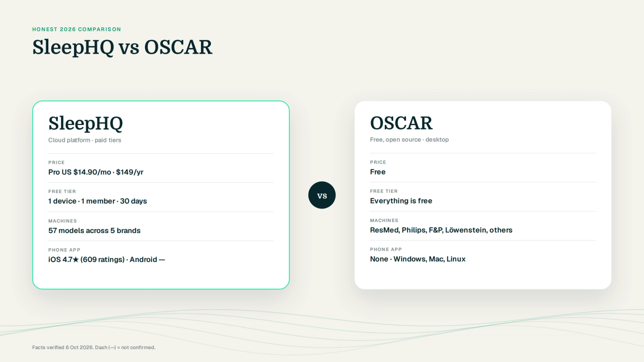Click the FREE TIER label in SleepHQ card
644x362 pixels.
pos(62,191)
